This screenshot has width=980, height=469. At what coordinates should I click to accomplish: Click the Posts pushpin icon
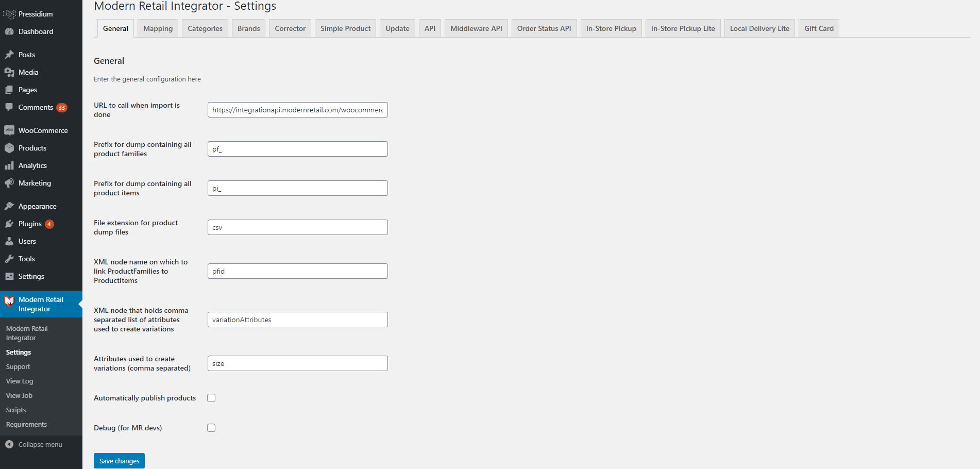tap(9, 55)
